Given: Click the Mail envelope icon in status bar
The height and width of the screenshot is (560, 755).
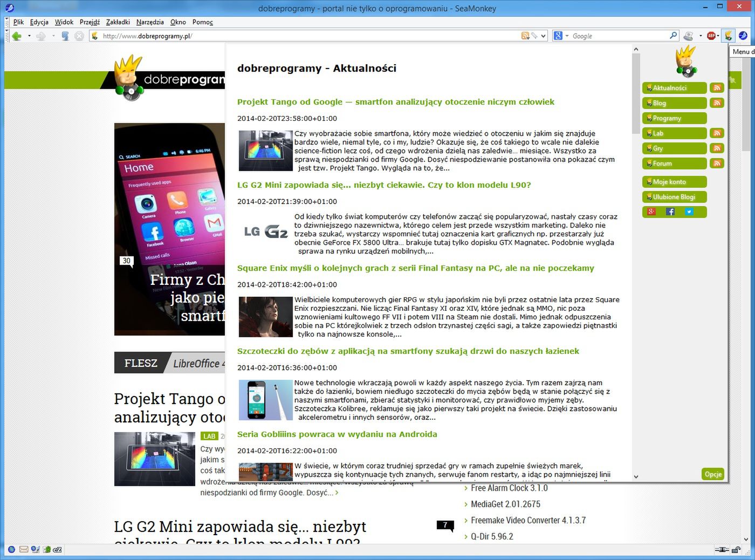Looking at the screenshot, I should coord(24,550).
